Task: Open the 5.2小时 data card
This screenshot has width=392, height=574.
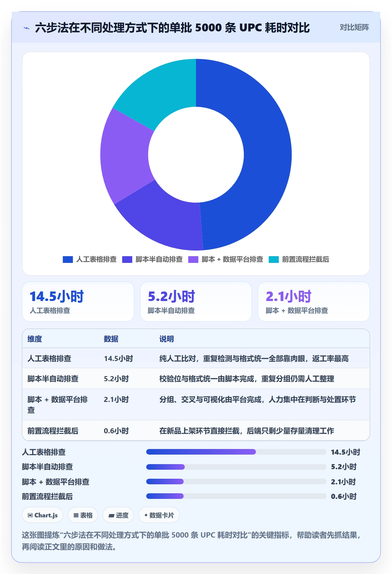Action: click(x=196, y=302)
